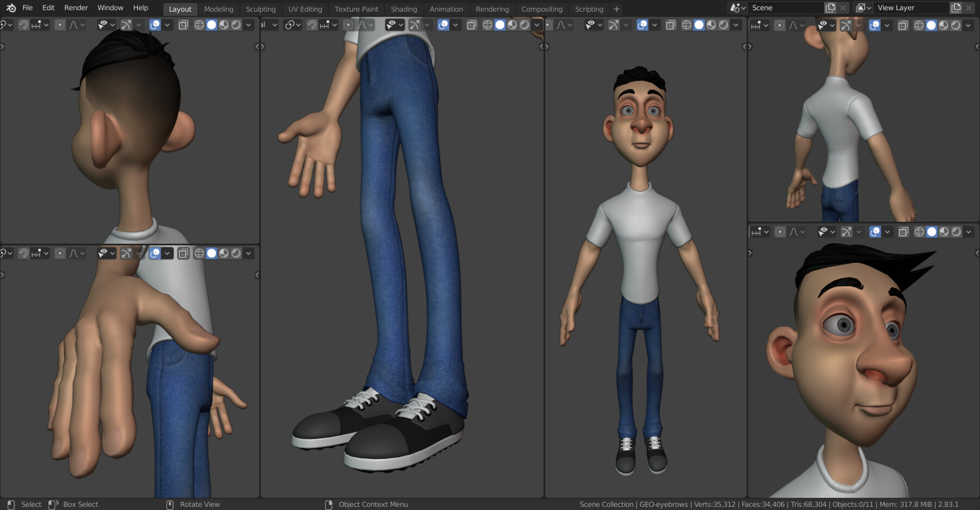Set wireframe shading in face close-up viewport
Screen dimensions: 980x510
(x=919, y=232)
